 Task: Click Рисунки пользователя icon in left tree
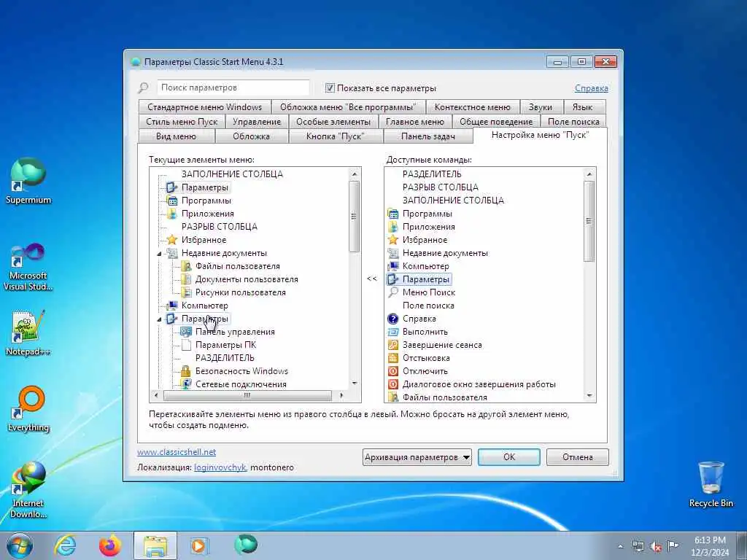click(186, 292)
